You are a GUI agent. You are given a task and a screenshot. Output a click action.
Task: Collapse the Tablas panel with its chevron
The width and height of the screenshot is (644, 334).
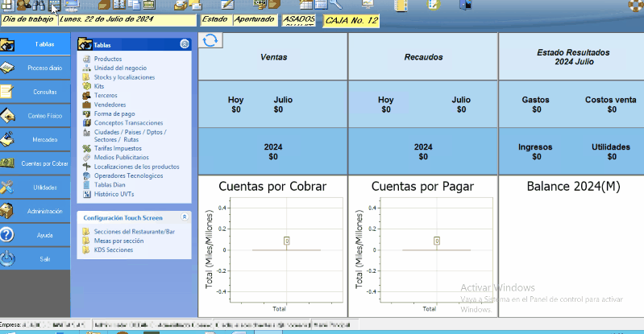click(185, 45)
